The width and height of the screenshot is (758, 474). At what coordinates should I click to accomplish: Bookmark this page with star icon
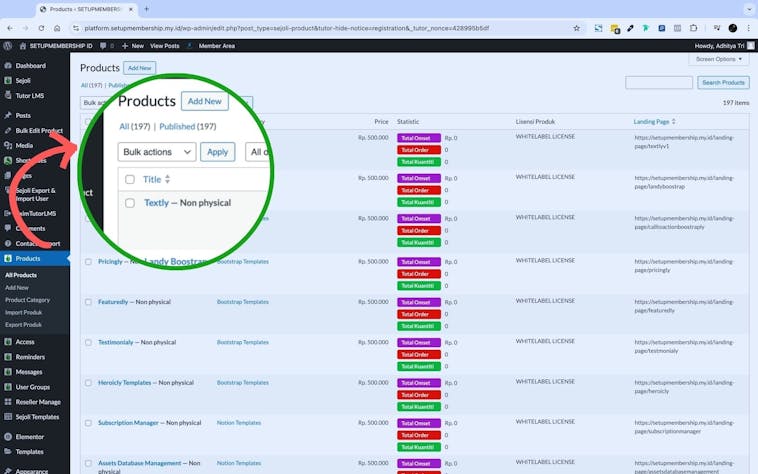[x=576, y=28]
